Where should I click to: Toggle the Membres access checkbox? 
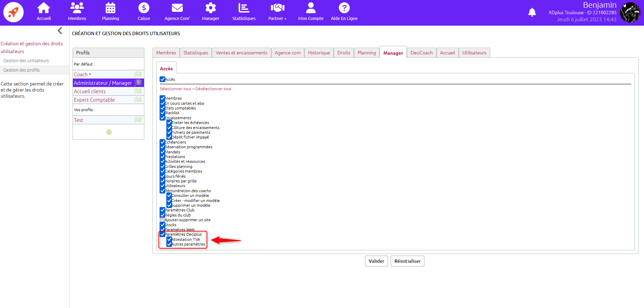(163, 98)
